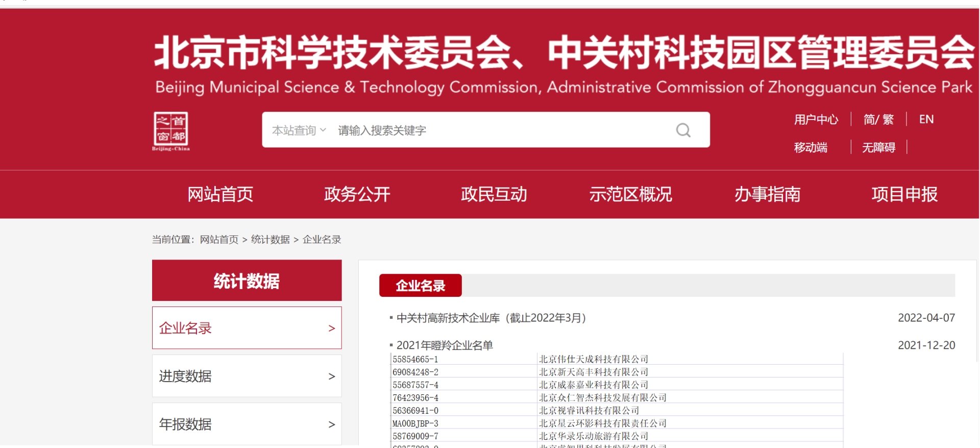This screenshot has height=448, width=980.
Task: Click the search magnifier icon
Action: pyautogui.click(x=683, y=130)
